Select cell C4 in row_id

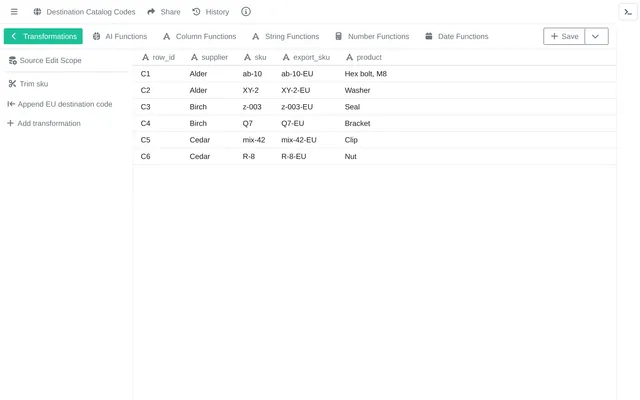(x=145, y=123)
